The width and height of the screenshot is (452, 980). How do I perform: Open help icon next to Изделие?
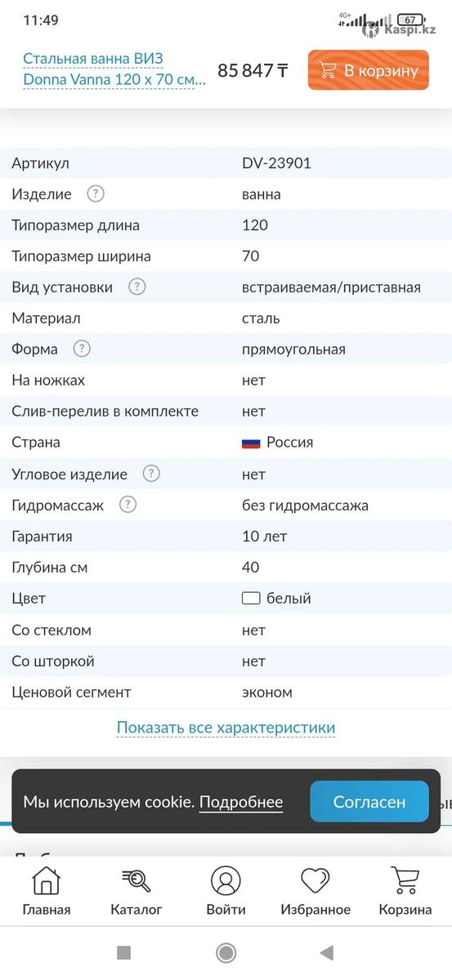click(96, 194)
